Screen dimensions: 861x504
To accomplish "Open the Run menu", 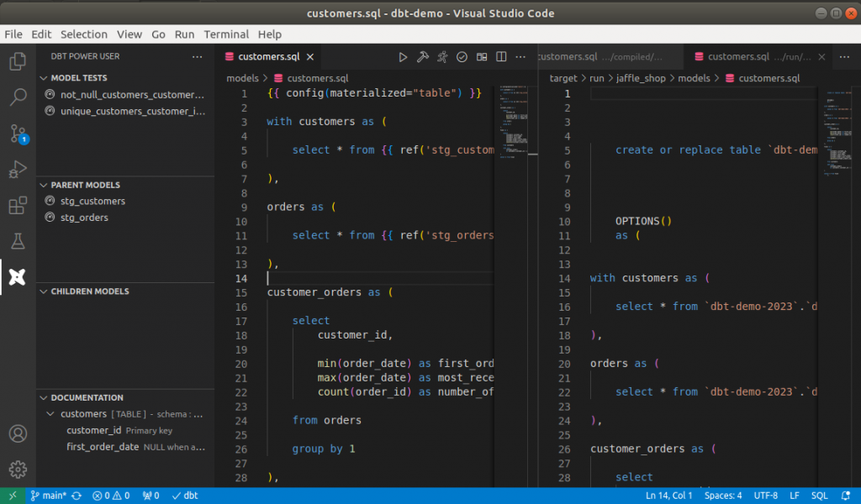I will pyautogui.click(x=184, y=34).
